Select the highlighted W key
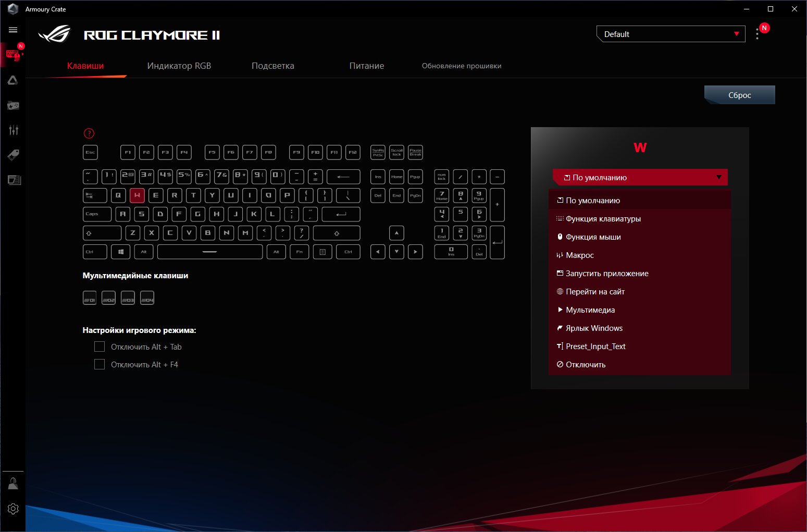 click(137, 195)
